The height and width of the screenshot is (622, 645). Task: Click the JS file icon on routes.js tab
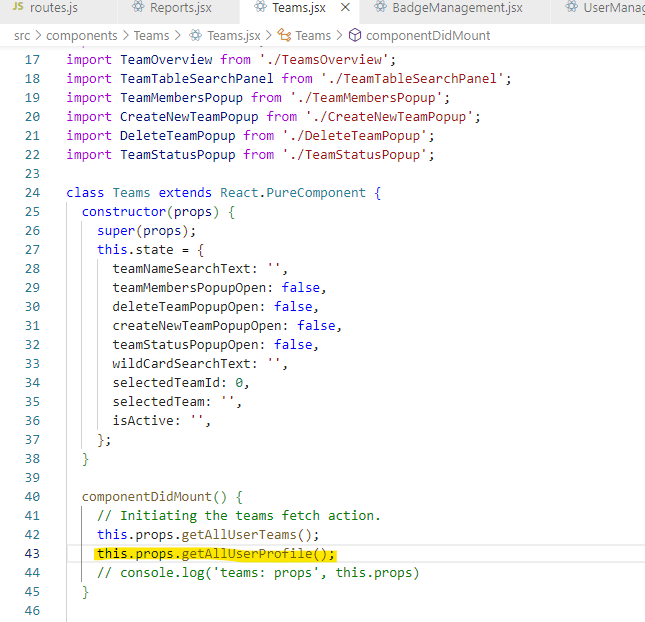coord(18,6)
